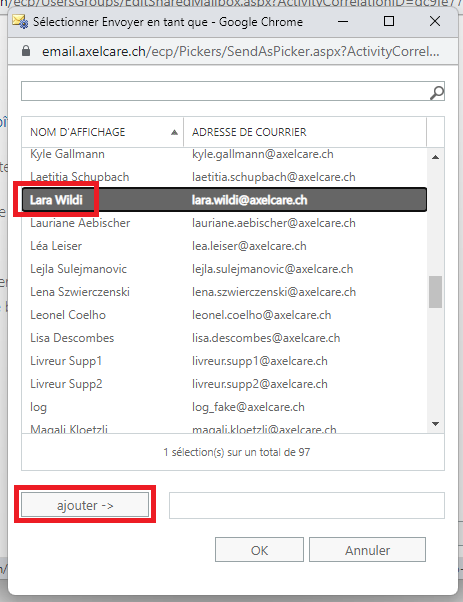This screenshot has width=463, height=602.
Task: Click the search magnifier icon
Action: click(437, 92)
